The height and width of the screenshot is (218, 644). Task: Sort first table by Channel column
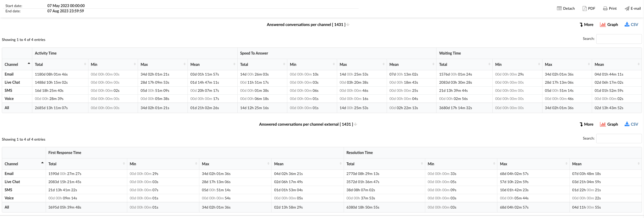click(x=17, y=65)
